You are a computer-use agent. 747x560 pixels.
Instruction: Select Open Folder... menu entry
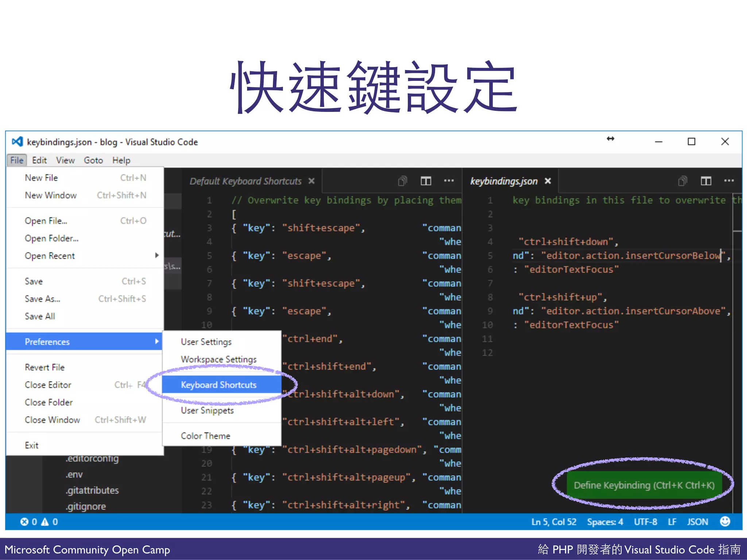coord(85,238)
